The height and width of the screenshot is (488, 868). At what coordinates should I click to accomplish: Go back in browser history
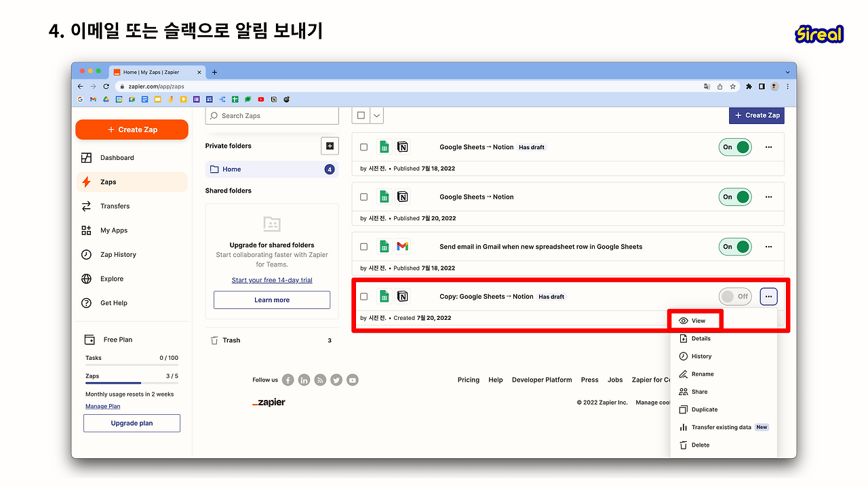[81, 87]
